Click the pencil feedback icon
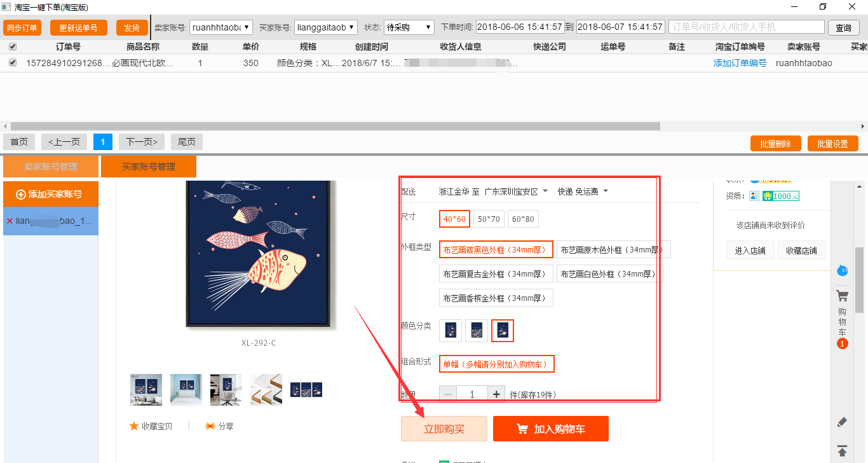Image resolution: width=868 pixels, height=463 pixels. (x=842, y=422)
